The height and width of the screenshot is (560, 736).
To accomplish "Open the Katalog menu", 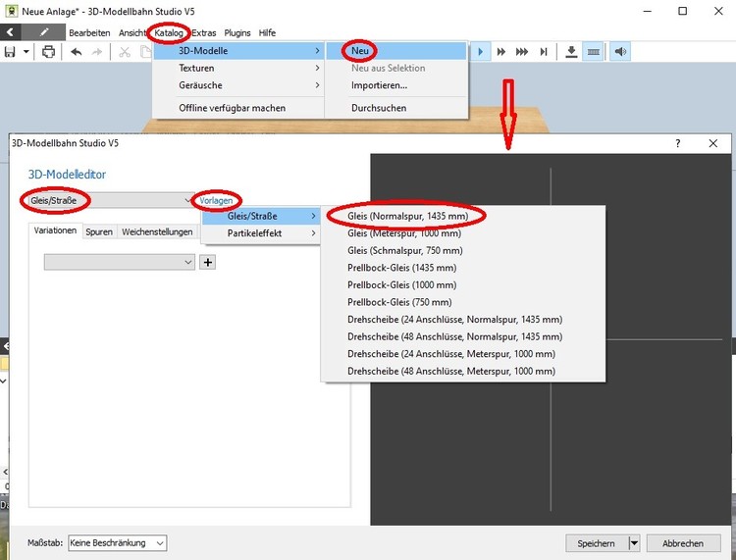I will tap(169, 32).
